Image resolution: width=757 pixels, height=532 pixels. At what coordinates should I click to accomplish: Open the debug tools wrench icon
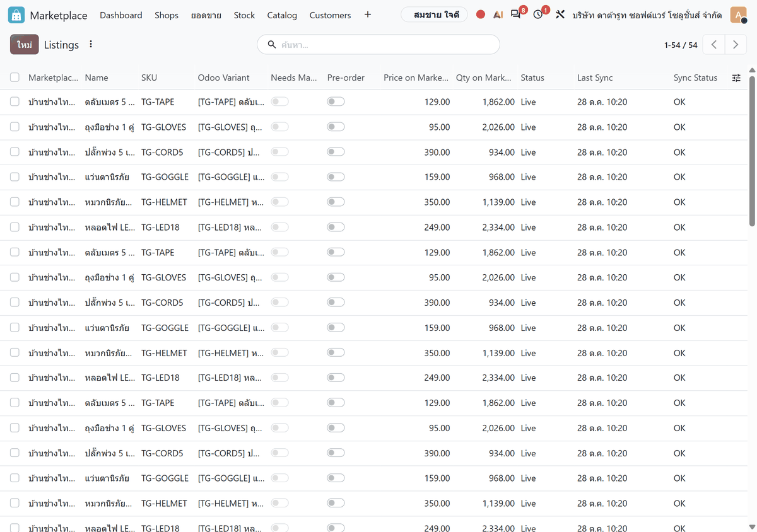pyautogui.click(x=560, y=14)
